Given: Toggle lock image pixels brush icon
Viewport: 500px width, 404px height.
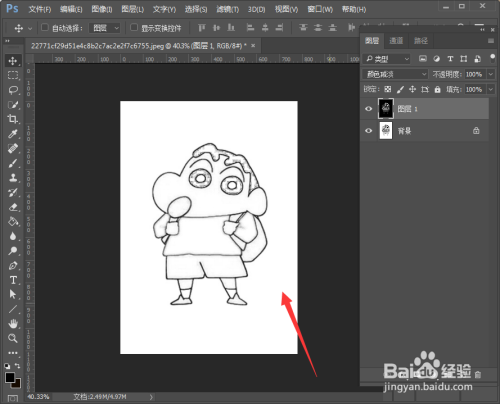Looking at the screenshot, I should pyautogui.click(x=400, y=89).
